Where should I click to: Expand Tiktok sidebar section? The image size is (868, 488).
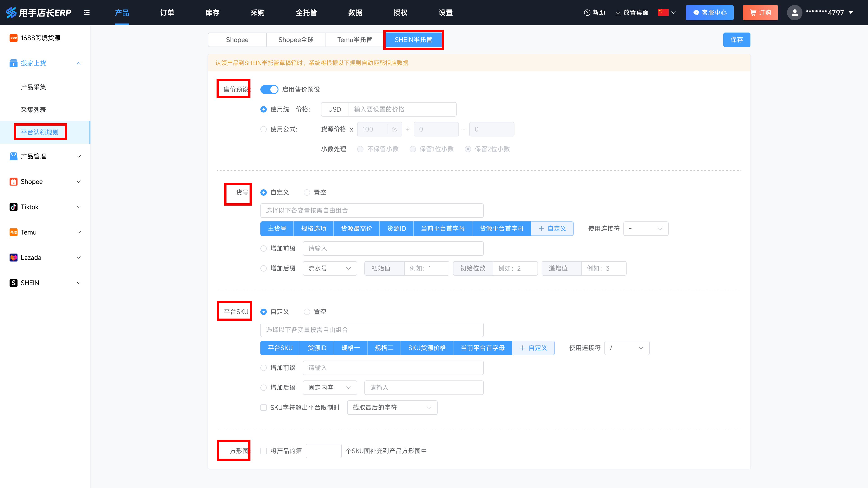pos(78,207)
